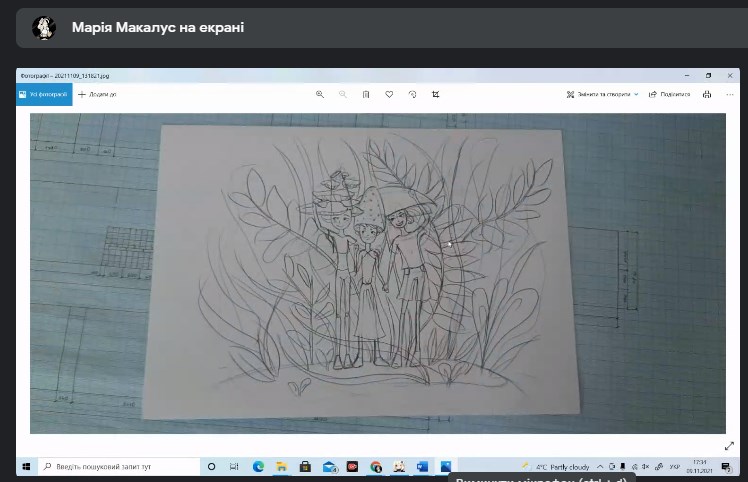The width and height of the screenshot is (748, 482).
Task: Click the taskbar search box
Action: pyautogui.click(x=119, y=466)
